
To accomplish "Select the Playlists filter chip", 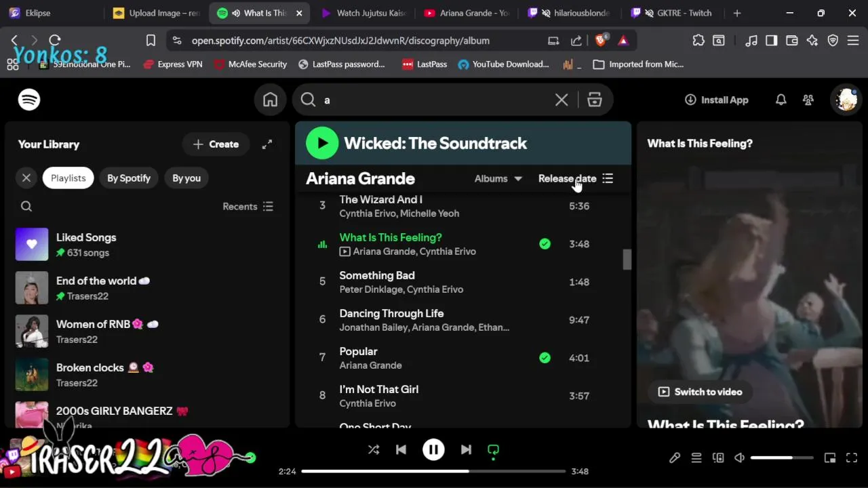I will (68, 178).
